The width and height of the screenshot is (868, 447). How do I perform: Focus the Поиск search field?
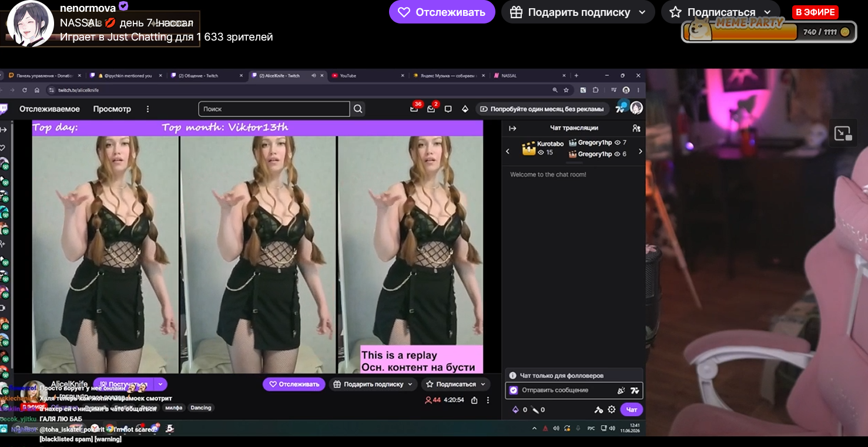[x=274, y=109]
